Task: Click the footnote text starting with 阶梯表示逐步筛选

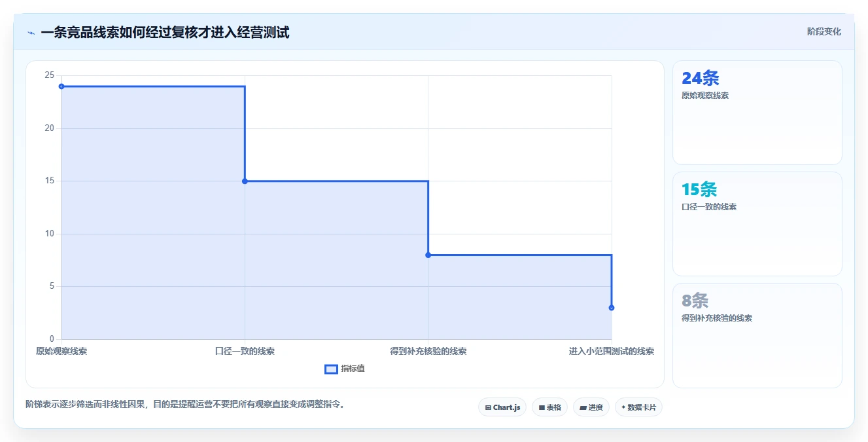Action: click(x=185, y=404)
